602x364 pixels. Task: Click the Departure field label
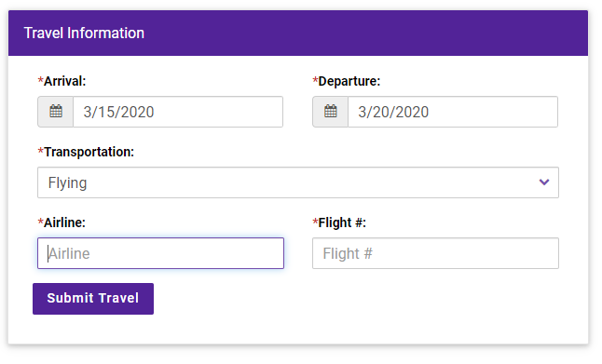[349, 81]
